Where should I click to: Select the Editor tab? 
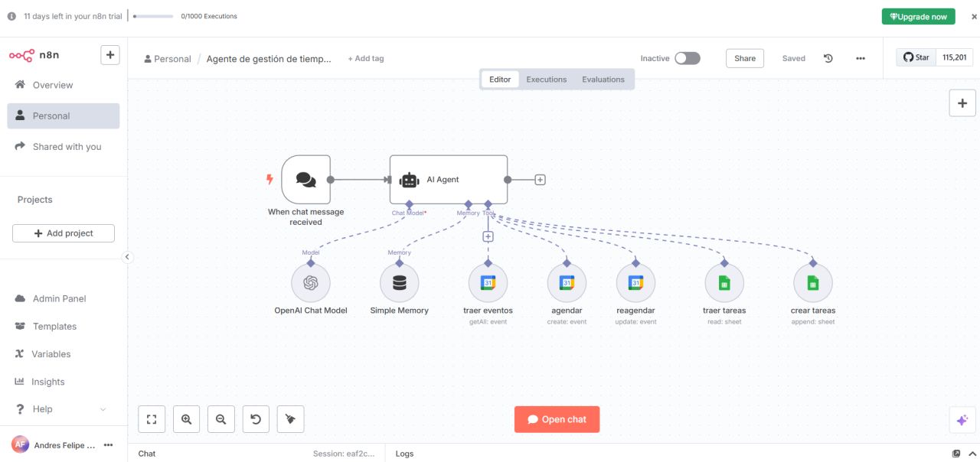coord(500,80)
